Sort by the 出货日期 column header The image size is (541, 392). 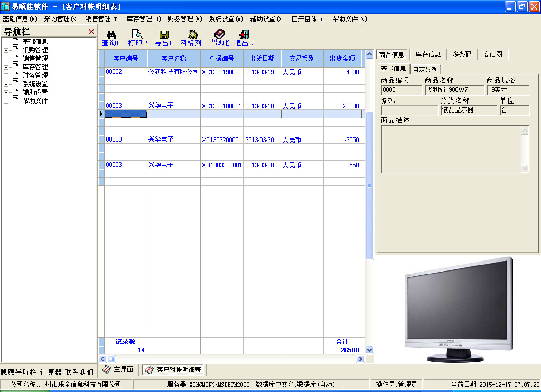coord(262,58)
